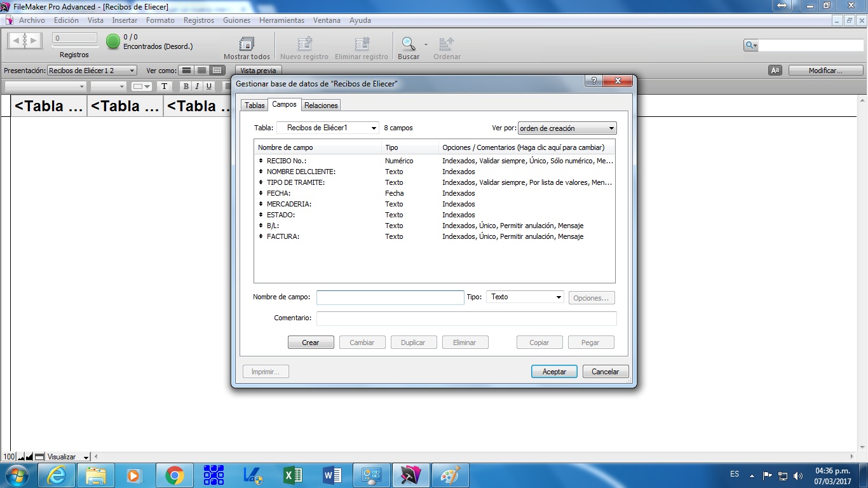Click the Comentario input field
The image size is (868, 488).
(466, 318)
